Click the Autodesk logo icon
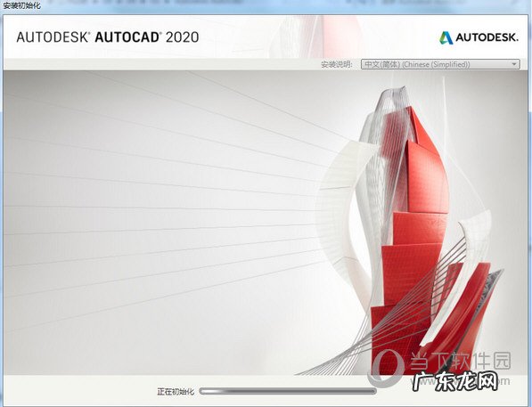Screen dimensions: 532x407 click(446, 37)
